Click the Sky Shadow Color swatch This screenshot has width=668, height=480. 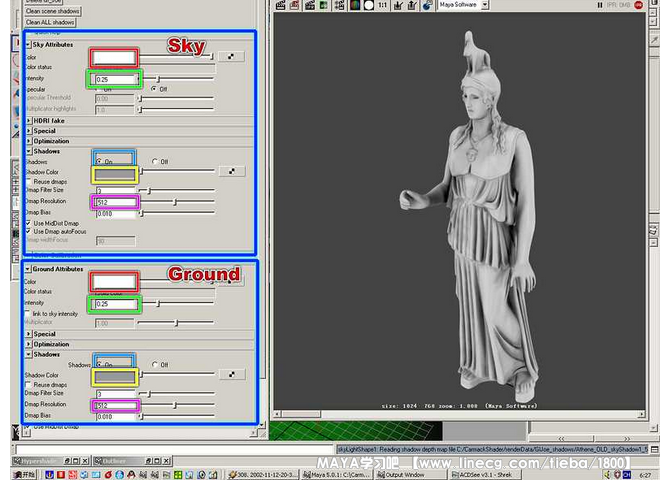[x=115, y=174]
